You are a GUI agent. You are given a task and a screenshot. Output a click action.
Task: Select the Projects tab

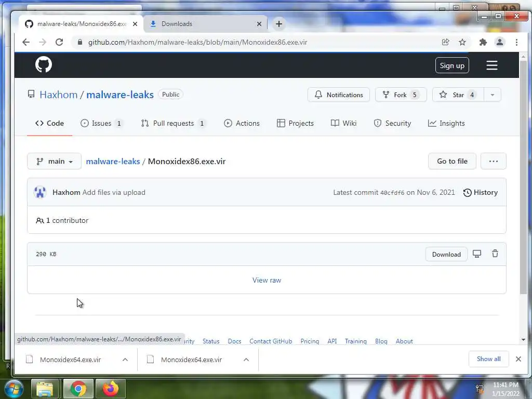click(x=295, y=123)
